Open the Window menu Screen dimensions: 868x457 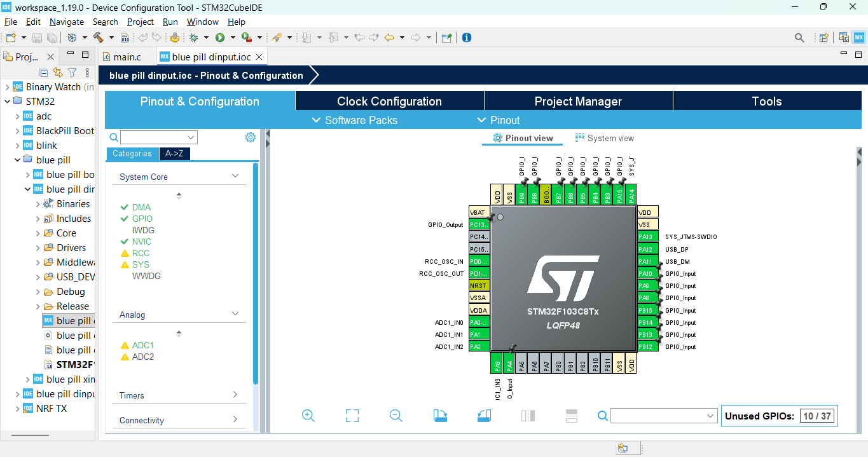[x=203, y=22]
